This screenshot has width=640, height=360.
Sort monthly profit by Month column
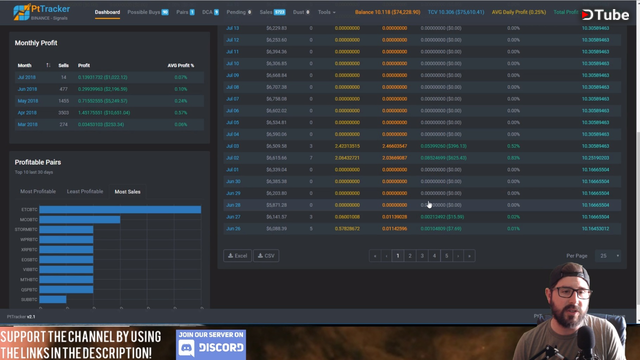click(24, 65)
